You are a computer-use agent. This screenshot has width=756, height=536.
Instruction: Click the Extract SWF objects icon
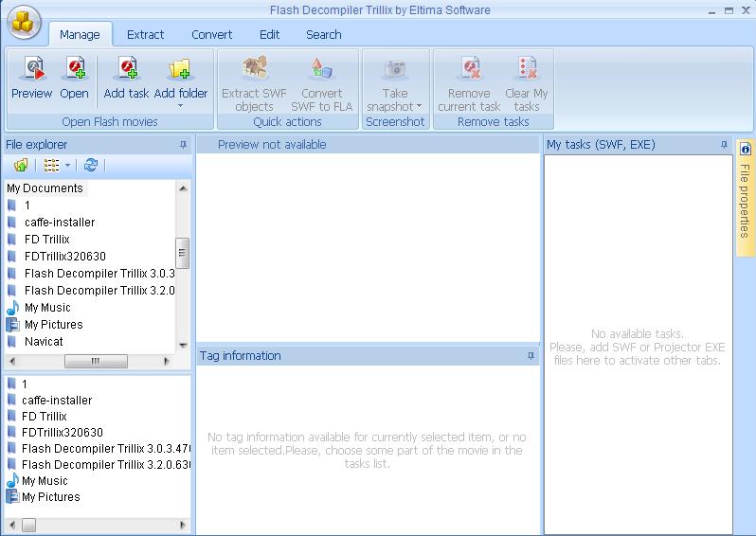pyautogui.click(x=254, y=67)
